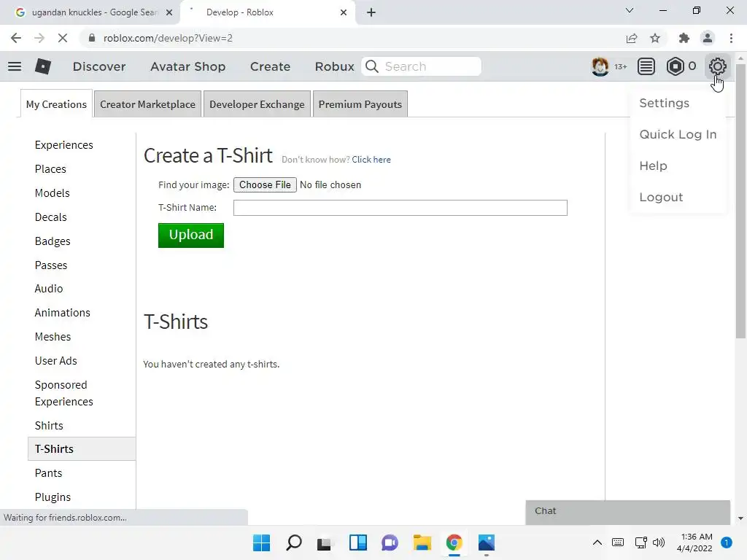The width and height of the screenshot is (747, 560).
Task: Click the search magnifier icon
Action: coord(372,66)
